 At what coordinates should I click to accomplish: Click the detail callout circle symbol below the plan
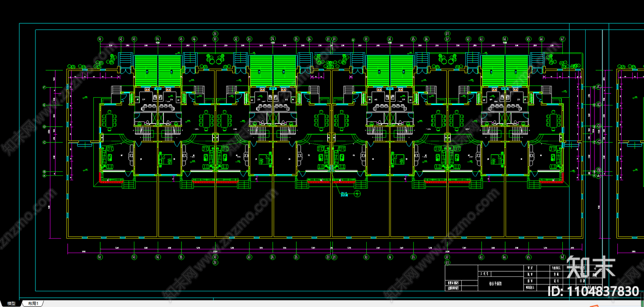pos(357,194)
